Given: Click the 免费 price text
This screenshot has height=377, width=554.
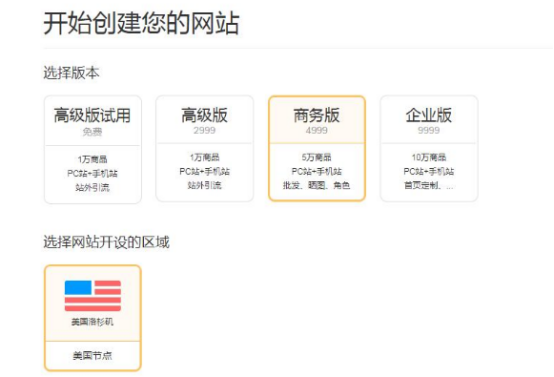Looking at the screenshot, I should [93, 132].
